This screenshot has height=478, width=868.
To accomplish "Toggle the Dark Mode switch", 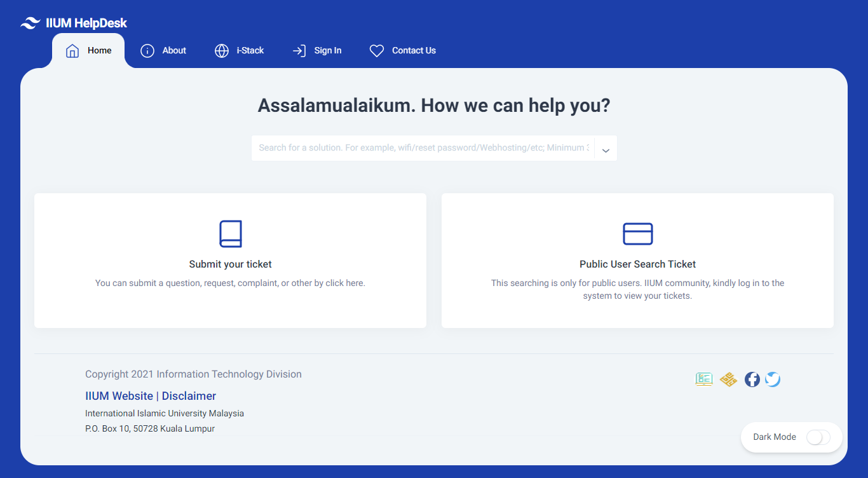I will pos(818,437).
